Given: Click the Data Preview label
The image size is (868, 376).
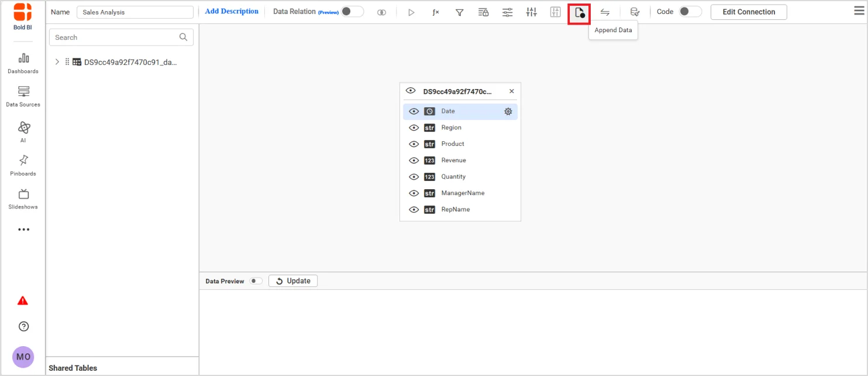Looking at the screenshot, I should tap(225, 281).
